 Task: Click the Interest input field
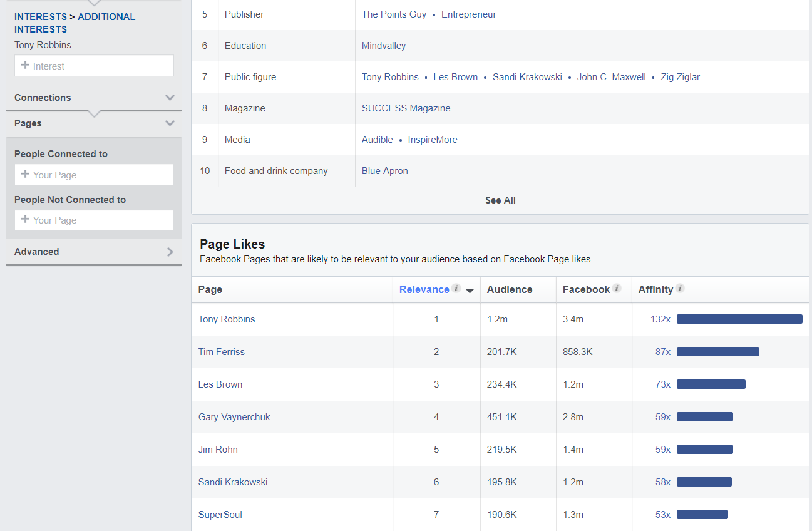click(94, 66)
